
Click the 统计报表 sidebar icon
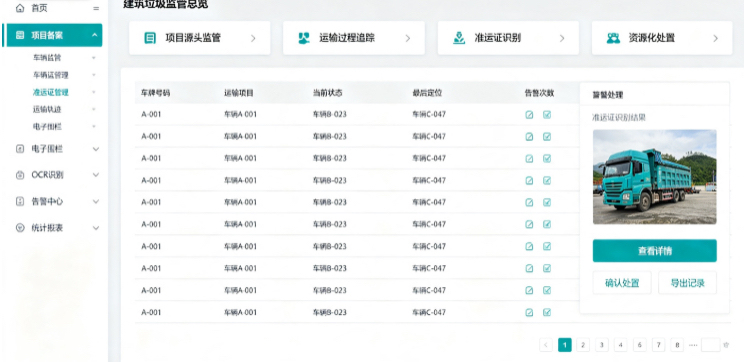(20, 228)
